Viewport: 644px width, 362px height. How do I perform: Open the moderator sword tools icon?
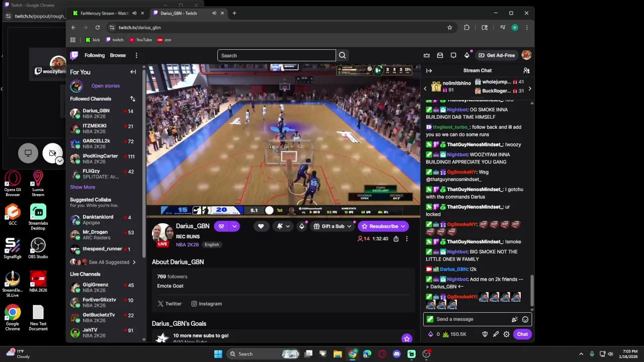pos(496,334)
